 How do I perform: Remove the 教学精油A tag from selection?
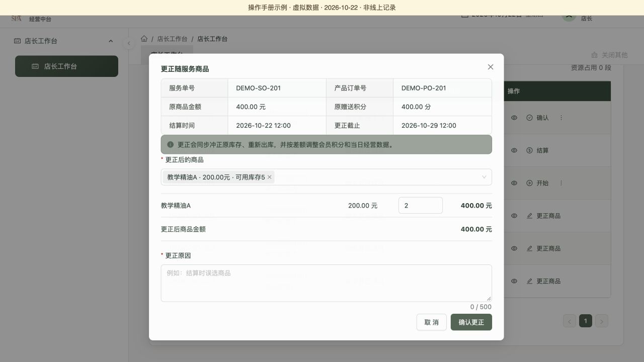[270, 177]
